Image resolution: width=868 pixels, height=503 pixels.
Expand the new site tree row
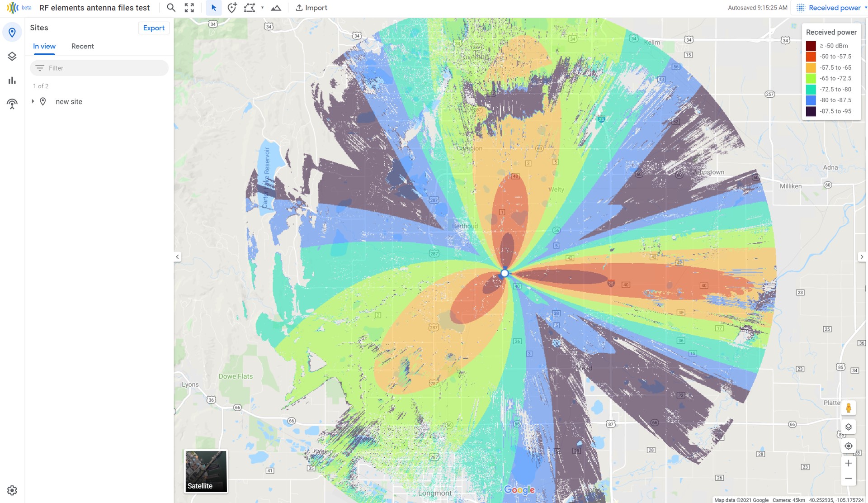click(x=33, y=101)
